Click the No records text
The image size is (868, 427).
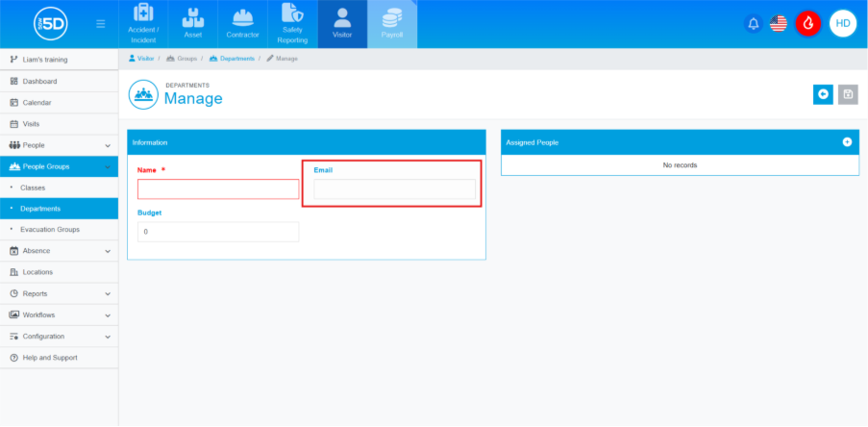pos(680,165)
